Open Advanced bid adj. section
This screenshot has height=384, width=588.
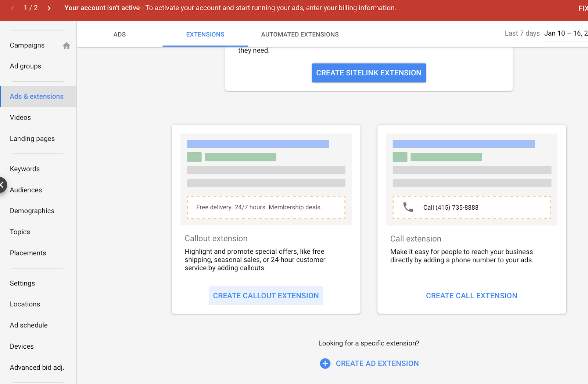tap(37, 367)
